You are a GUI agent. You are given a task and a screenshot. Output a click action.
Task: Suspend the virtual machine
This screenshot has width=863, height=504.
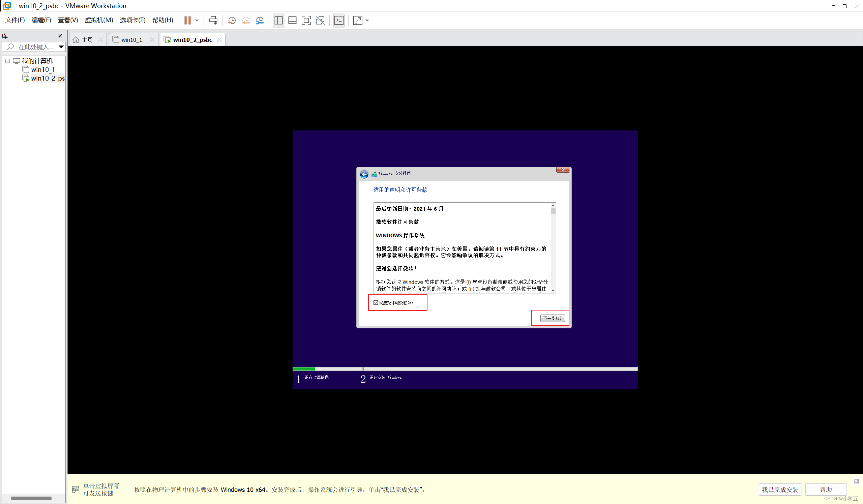[x=188, y=20]
